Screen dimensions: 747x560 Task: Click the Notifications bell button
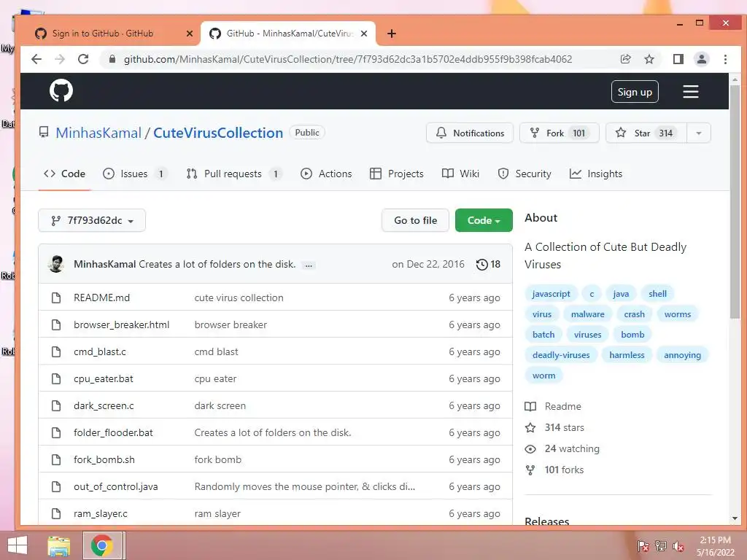[x=469, y=133]
